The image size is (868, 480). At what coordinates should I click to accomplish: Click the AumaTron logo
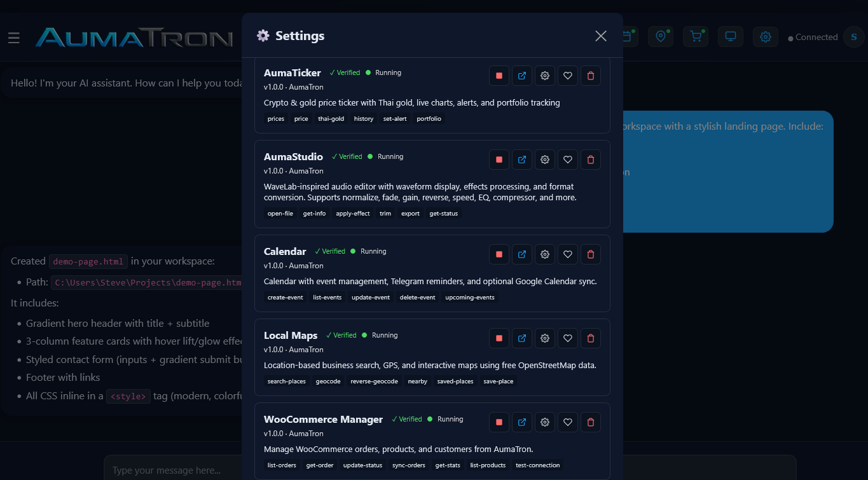(x=134, y=38)
